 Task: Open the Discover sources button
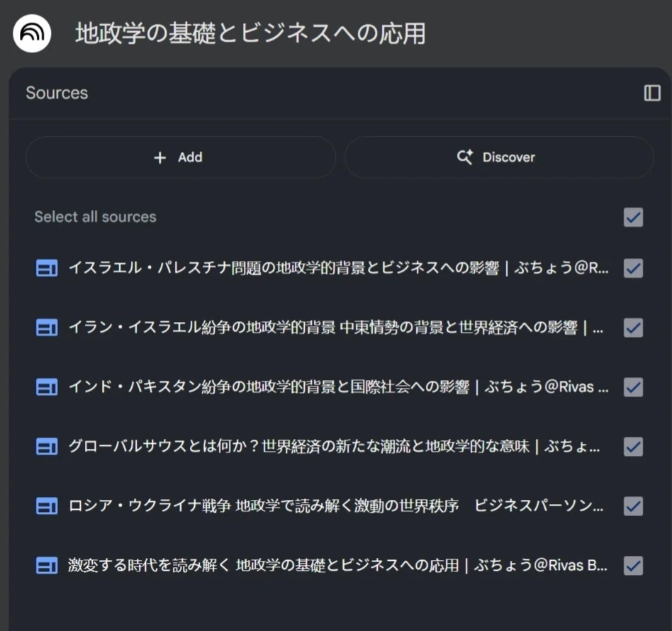click(x=499, y=157)
